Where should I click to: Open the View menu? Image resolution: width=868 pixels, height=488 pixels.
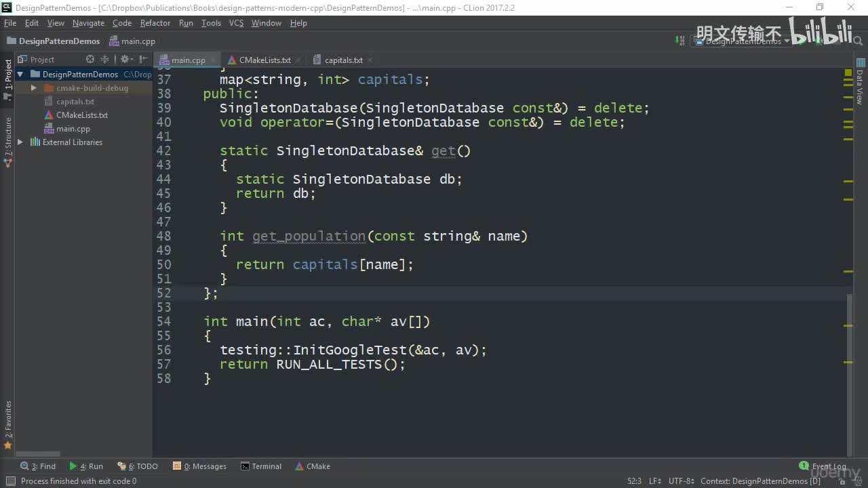pos(56,23)
